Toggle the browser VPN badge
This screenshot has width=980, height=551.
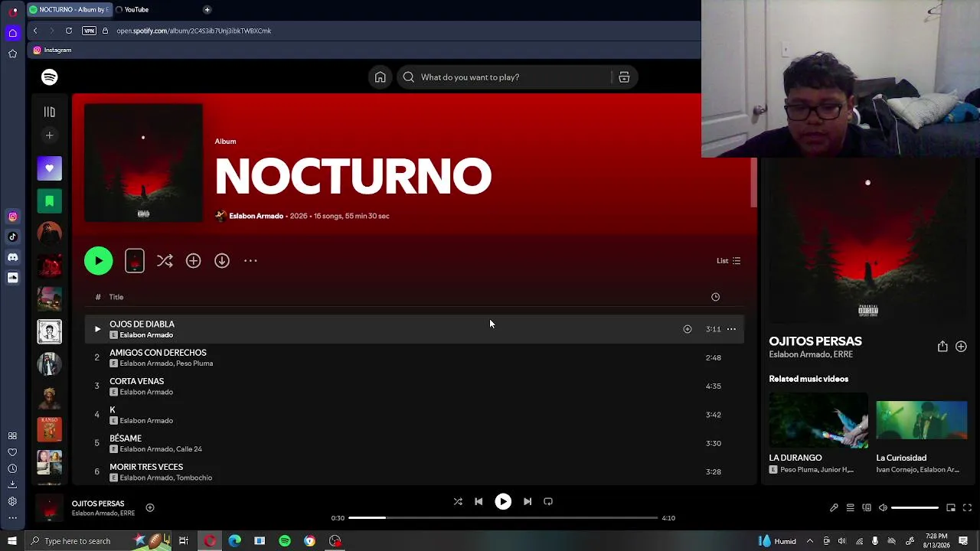tap(89, 31)
